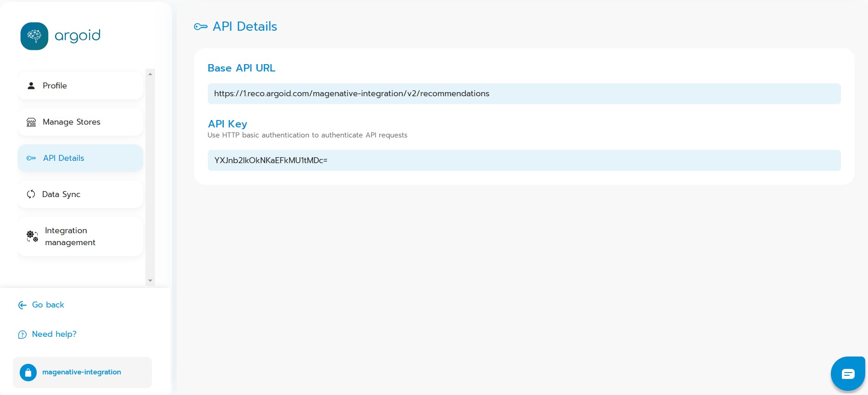Click the Argoid brain logo icon

pos(34,36)
